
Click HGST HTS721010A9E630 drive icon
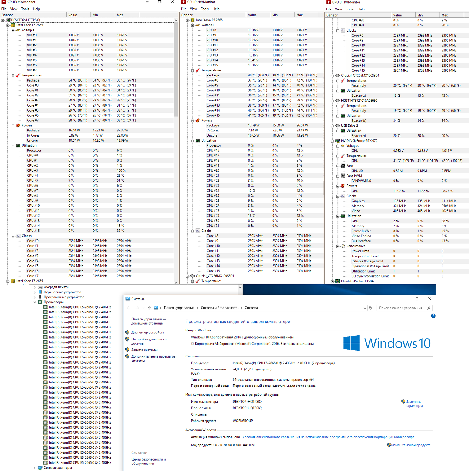tap(338, 101)
